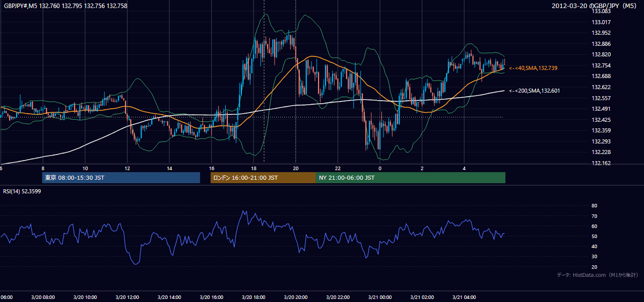Click the NY 21:00-06:00 JST session bar
Image resolution: width=644 pixels, height=302 pixels.
pos(411,178)
